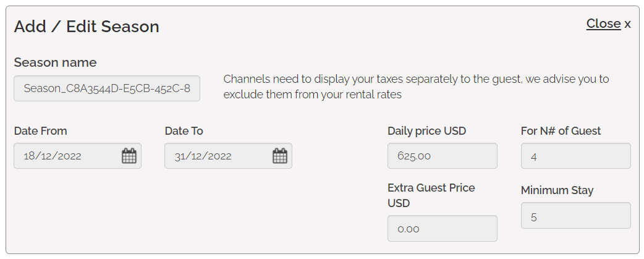The height and width of the screenshot is (259, 644).
Task: Click the Season name label
Action: pos(55,62)
